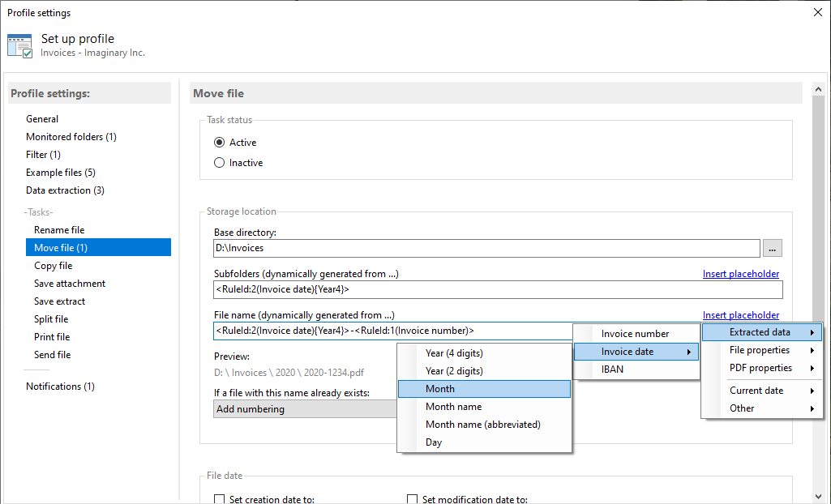Screen dimensions: 831x504
Task: Click the scrollbar up arrow
Action: pos(819,88)
